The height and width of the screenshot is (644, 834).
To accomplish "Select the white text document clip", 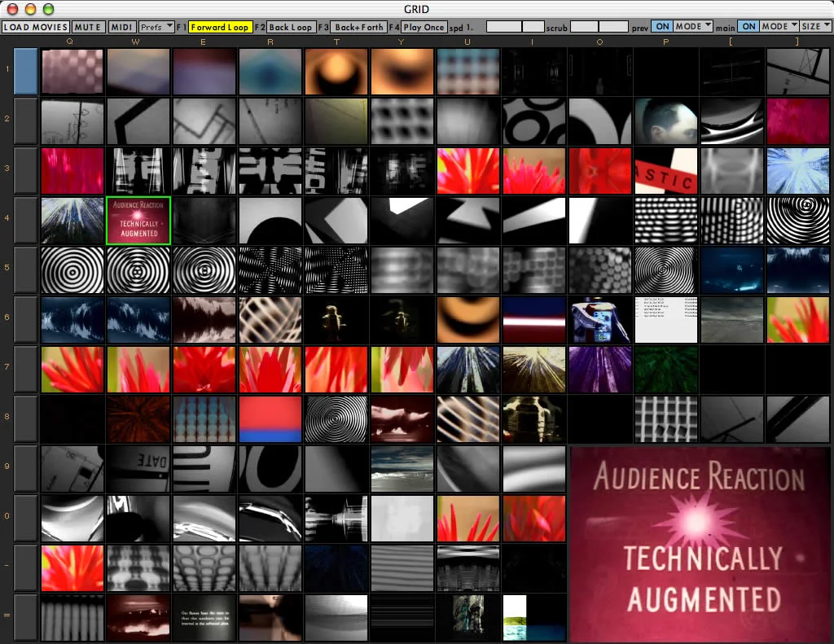I will point(666,319).
